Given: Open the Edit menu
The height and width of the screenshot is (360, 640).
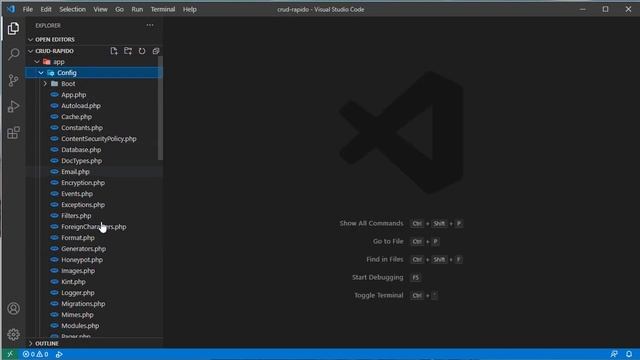Looking at the screenshot, I should pyautogui.click(x=46, y=9).
